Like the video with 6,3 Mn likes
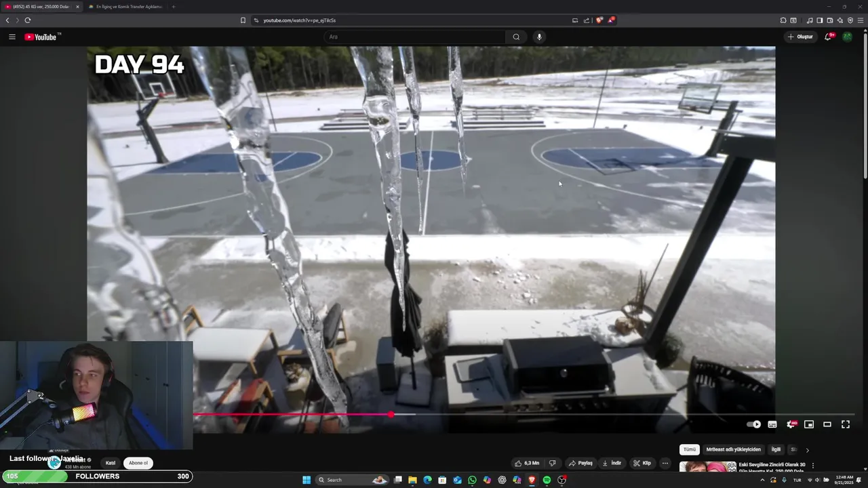 (x=527, y=463)
